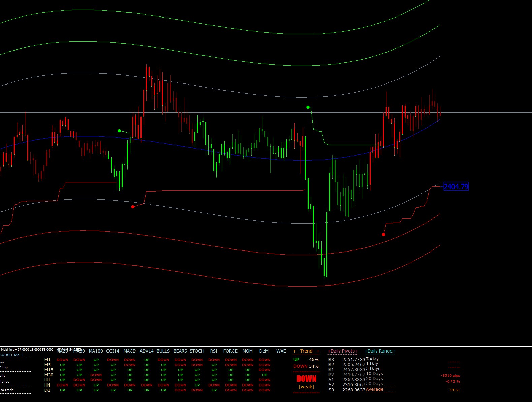Click the D1 row UP value under RSI

tap(214, 390)
